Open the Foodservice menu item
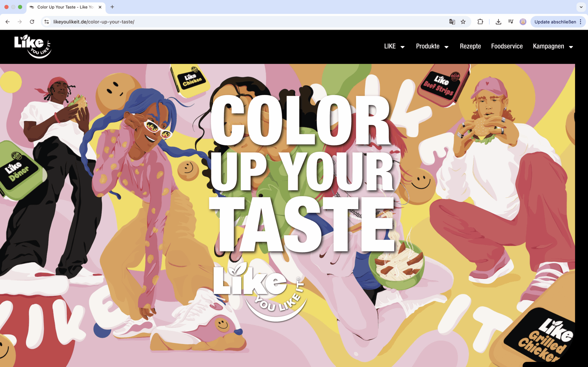 [507, 46]
